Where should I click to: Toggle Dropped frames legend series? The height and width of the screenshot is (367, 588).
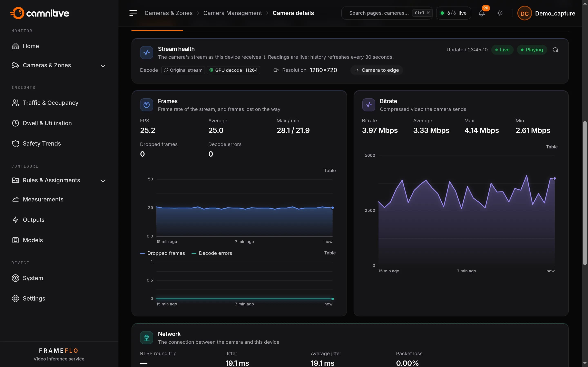click(163, 253)
